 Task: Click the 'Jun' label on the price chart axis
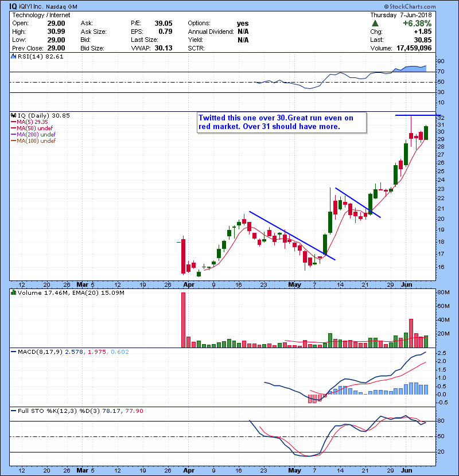coord(406,285)
